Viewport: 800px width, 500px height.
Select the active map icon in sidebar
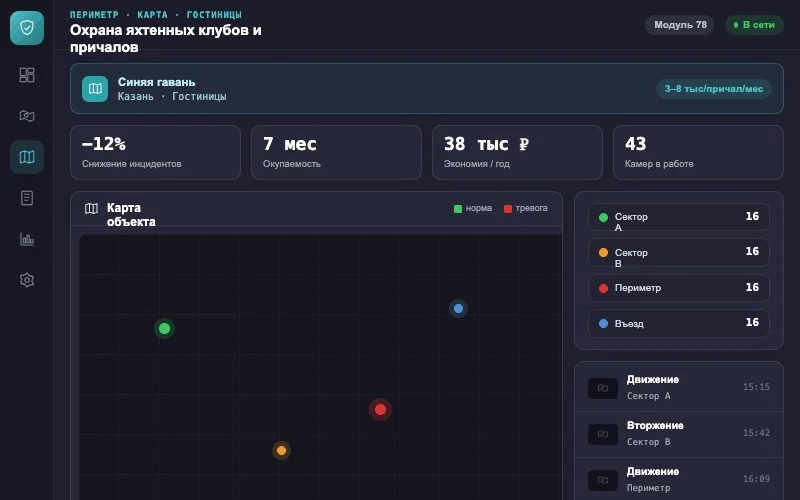27,157
